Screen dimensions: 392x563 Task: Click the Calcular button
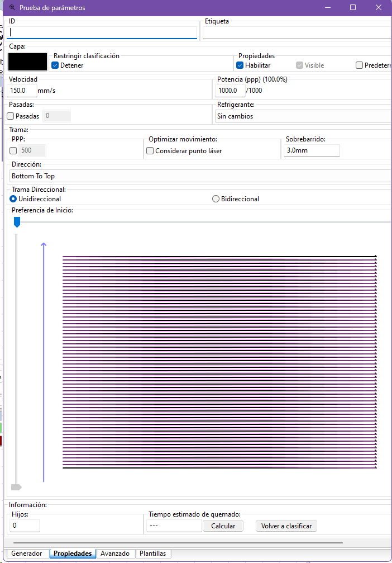click(x=223, y=526)
